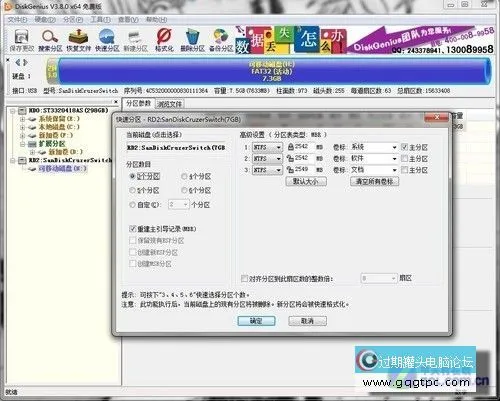Confirm quick partition with 确定 button
Viewport: 500px width, 401px height.
[256, 321]
